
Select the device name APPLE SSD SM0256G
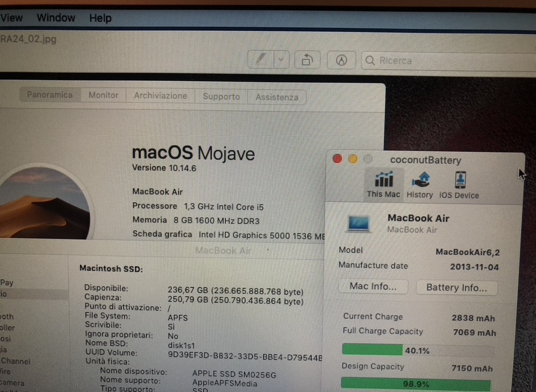coord(234,374)
